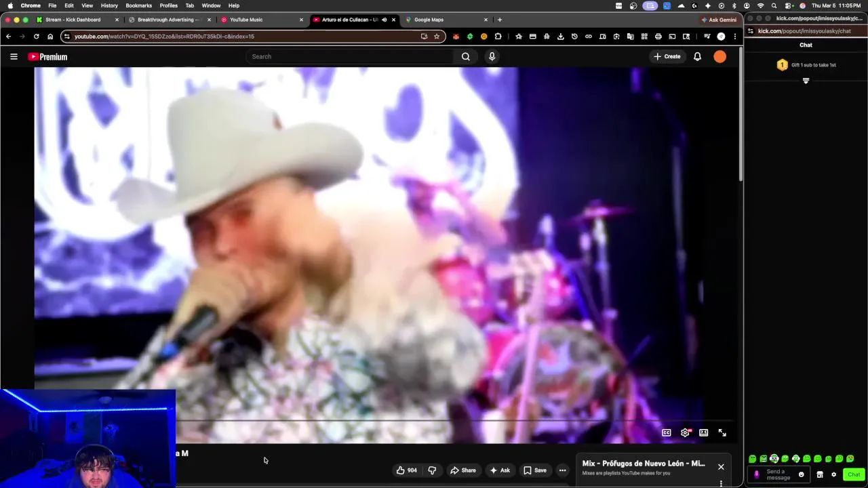Open macOS Control Center icon
The image size is (868, 488).
point(787,5)
